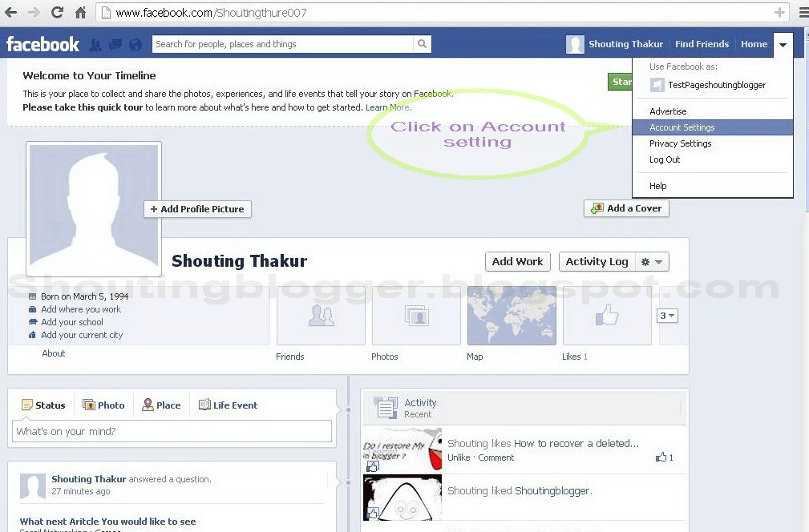809x532 pixels.
Task: Click the Find Friends link
Action: coord(702,44)
